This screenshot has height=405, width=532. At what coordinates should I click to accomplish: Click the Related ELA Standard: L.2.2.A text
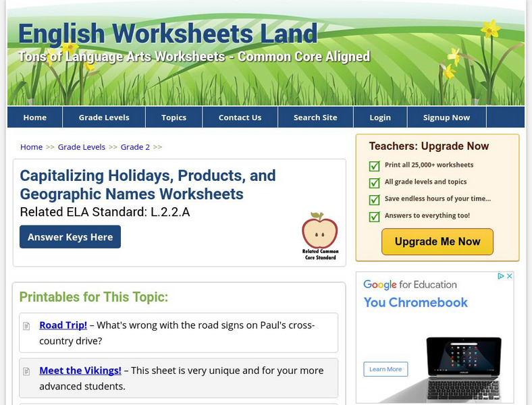pos(105,212)
